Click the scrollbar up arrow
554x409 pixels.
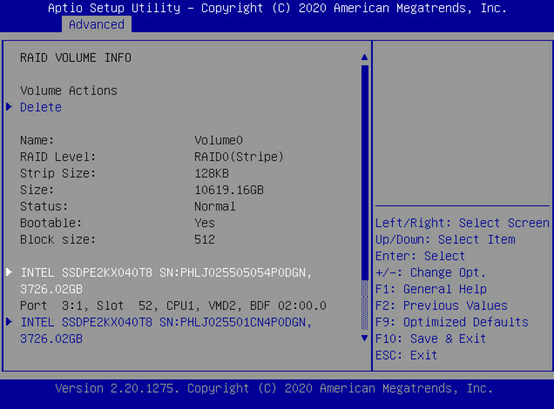(365, 57)
